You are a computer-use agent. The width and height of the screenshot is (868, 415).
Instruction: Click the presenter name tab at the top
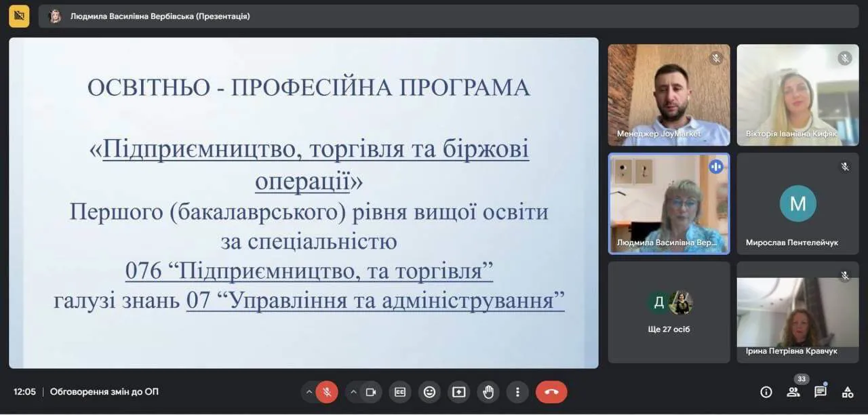[160, 16]
